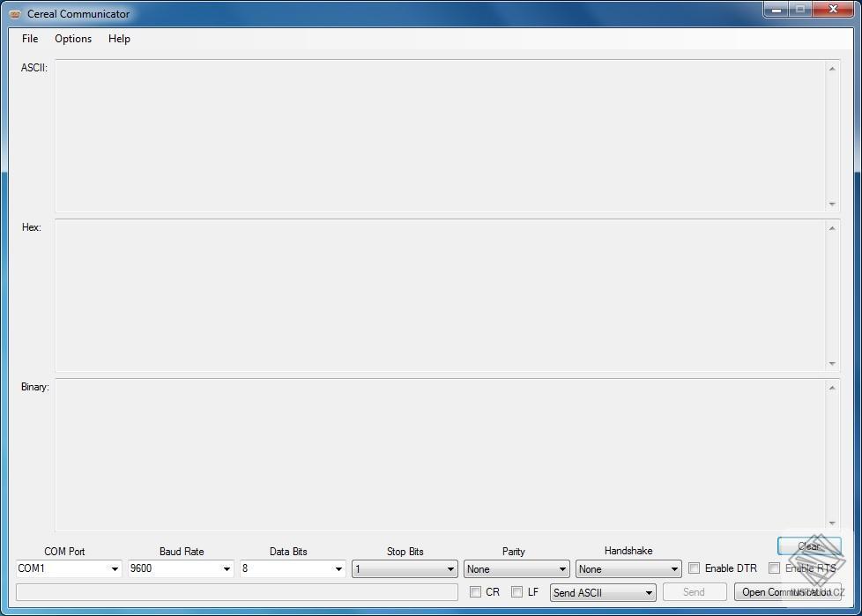The width and height of the screenshot is (862, 616).
Task: Click the Hex pane scroll down arrow
Action: pyautogui.click(x=832, y=364)
